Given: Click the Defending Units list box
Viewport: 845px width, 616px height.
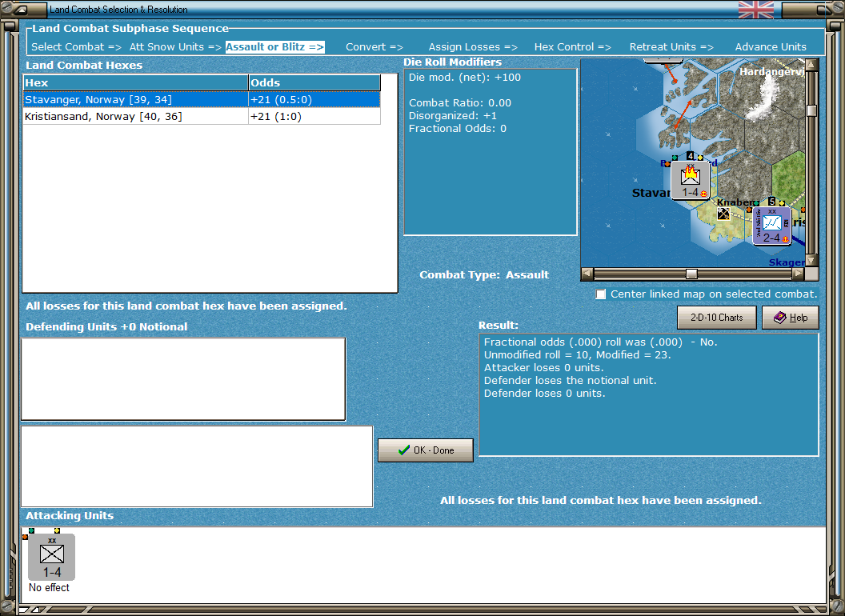Looking at the screenshot, I should [x=183, y=379].
